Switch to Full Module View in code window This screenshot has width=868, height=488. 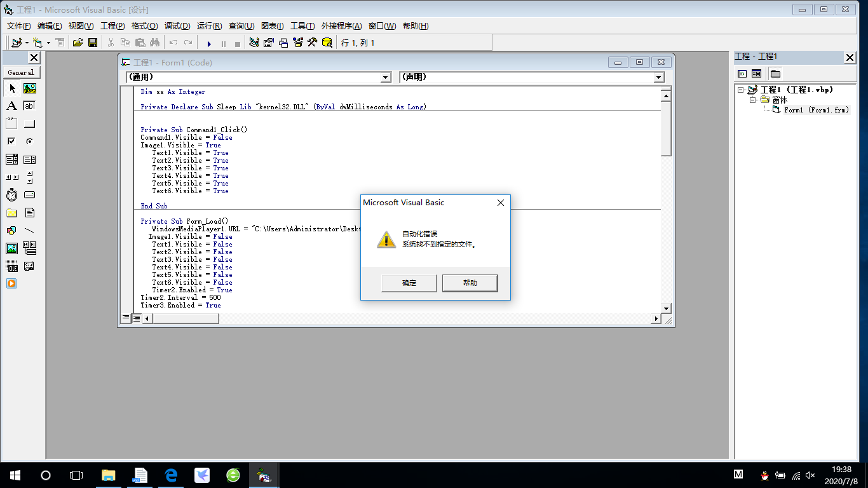point(136,318)
